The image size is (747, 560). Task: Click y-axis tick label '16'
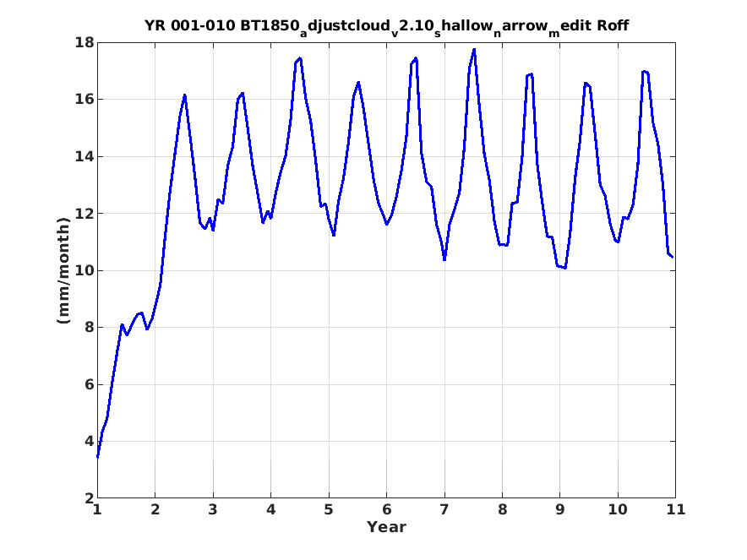point(85,100)
